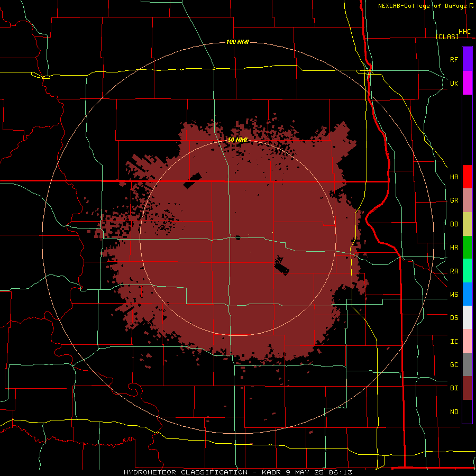The height and width of the screenshot is (476, 476).
Task: Click the "HA" legend label
Action: [454, 177]
